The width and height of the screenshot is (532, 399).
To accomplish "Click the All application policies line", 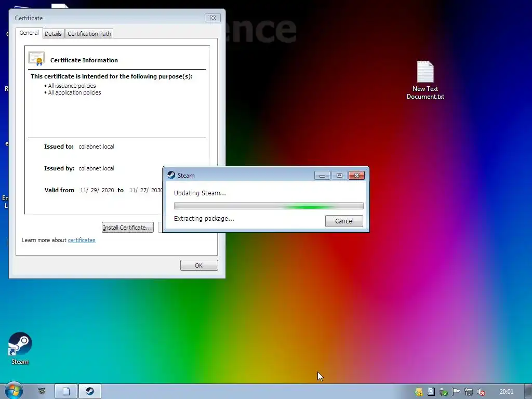I will click(74, 92).
